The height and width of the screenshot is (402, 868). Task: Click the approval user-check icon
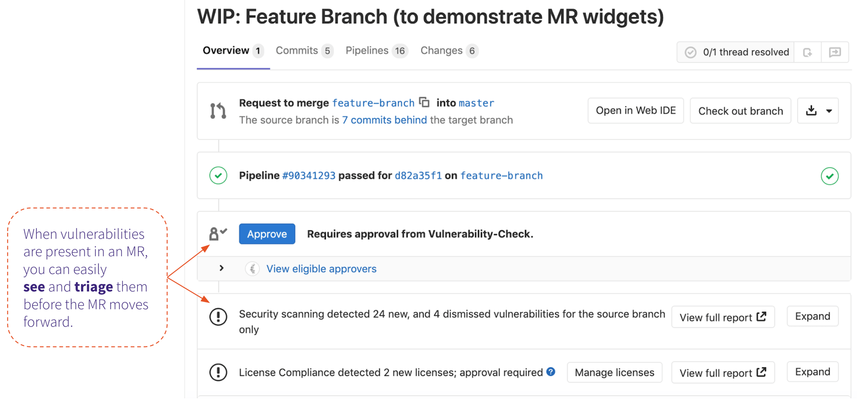click(x=218, y=233)
